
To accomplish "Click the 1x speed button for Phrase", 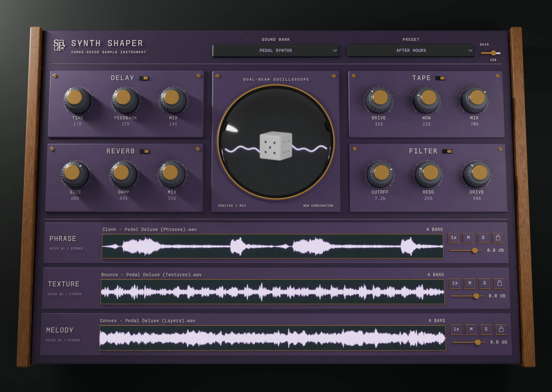I will click(x=454, y=238).
